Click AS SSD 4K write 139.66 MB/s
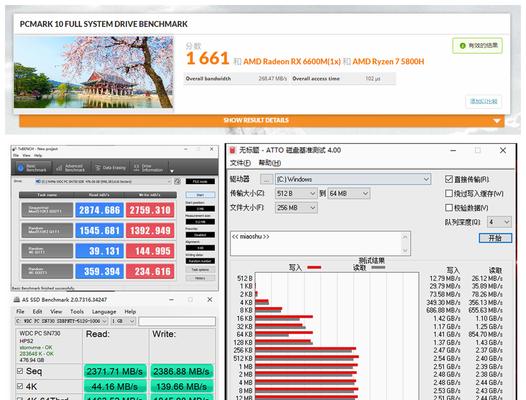526x400 pixels. pyautogui.click(x=182, y=386)
